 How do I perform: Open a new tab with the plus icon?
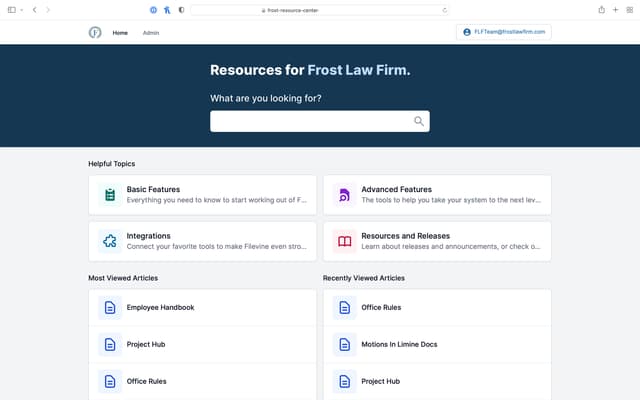[x=616, y=10]
